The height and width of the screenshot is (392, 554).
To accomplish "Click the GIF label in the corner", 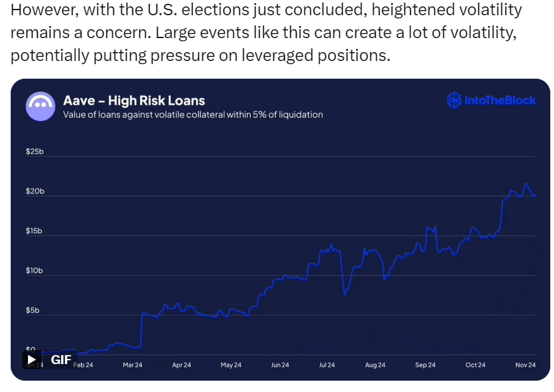I will [x=60, y=359].
